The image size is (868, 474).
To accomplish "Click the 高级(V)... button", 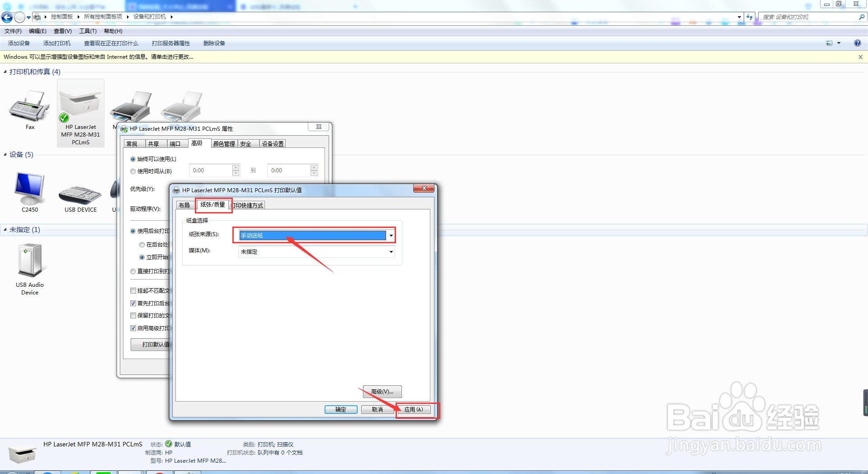I will (382, 392).
